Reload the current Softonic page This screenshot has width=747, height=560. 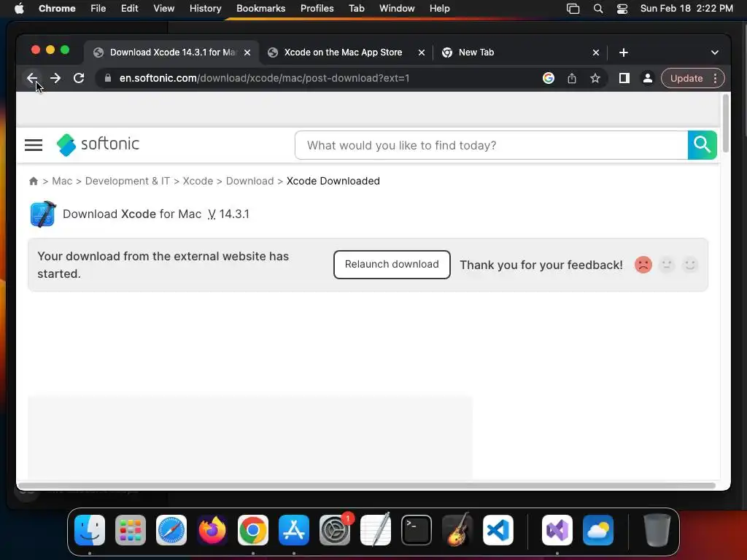pyautogui.click(x=79, y=78)
